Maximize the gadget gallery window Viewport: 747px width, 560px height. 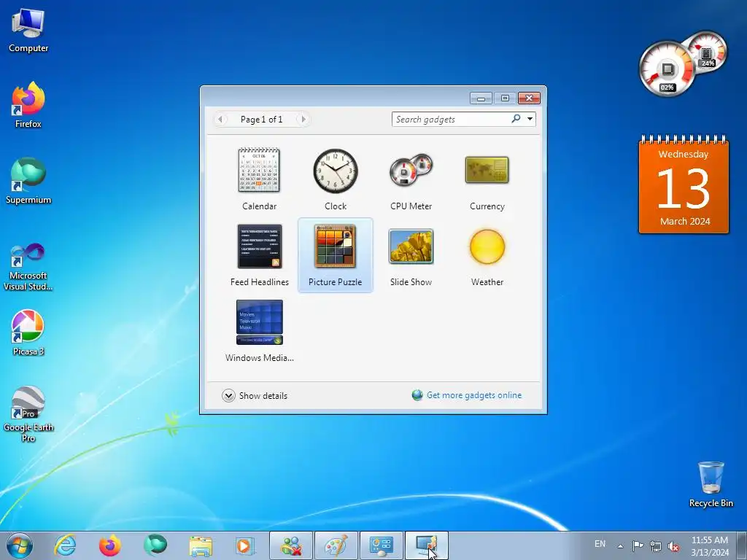pos(505,98)
